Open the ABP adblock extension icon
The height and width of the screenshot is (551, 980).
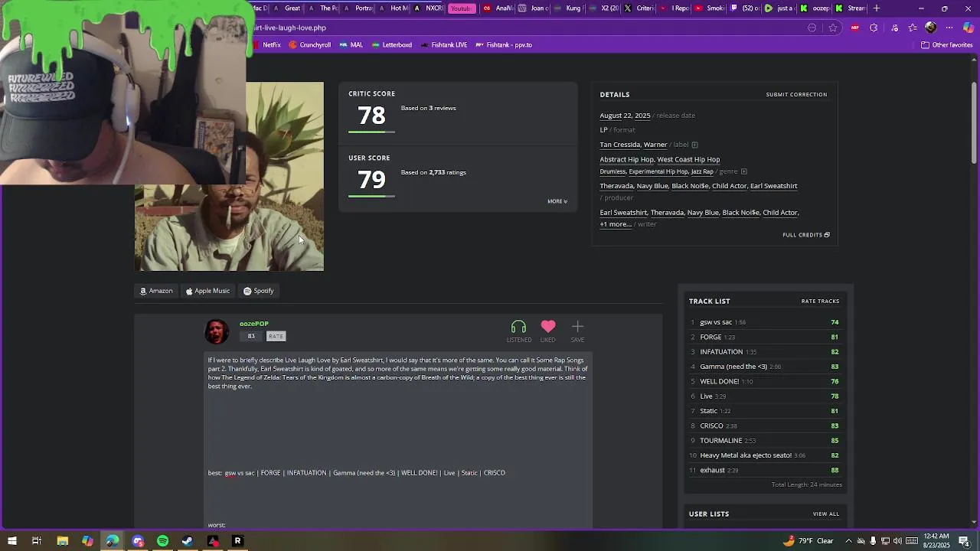pyautogui.click(x=855, y=28)
